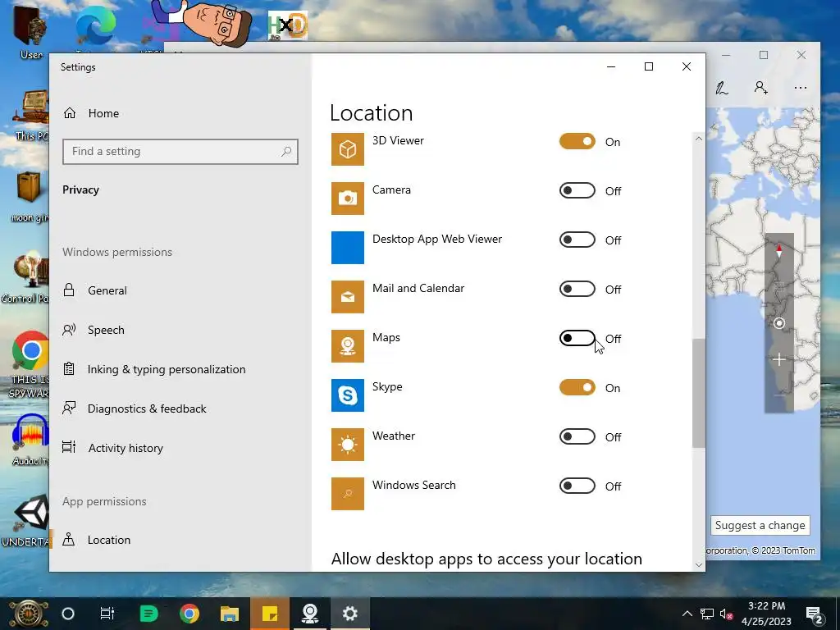Enable location for Mail and Calendar
This screenshot has height=630, width=840.
tap(577, 290)
